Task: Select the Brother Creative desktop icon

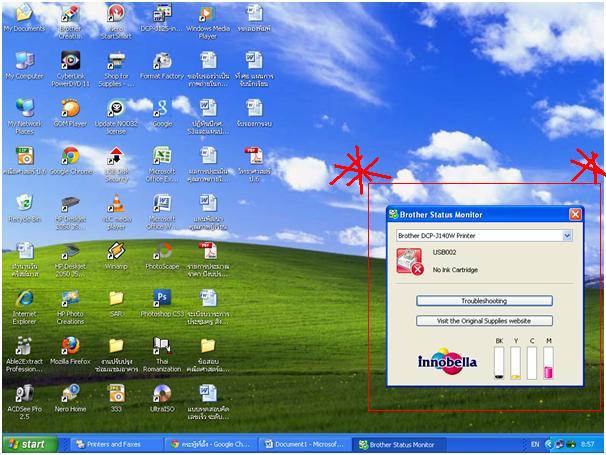Action: point(70,21)
